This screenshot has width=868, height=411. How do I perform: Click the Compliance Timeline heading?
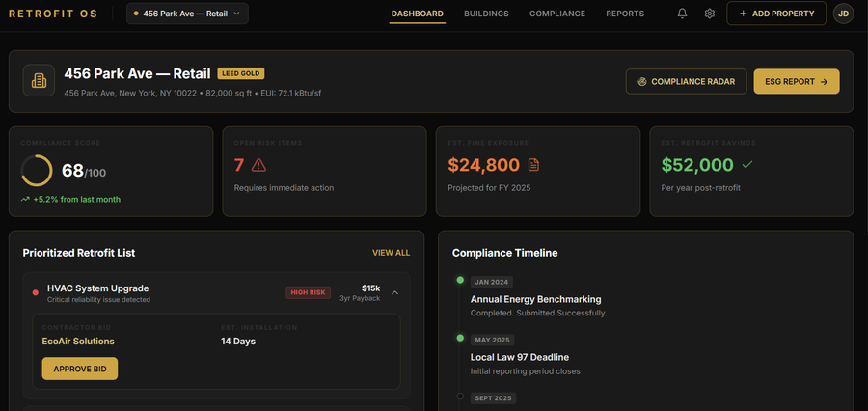click(504, 253)
